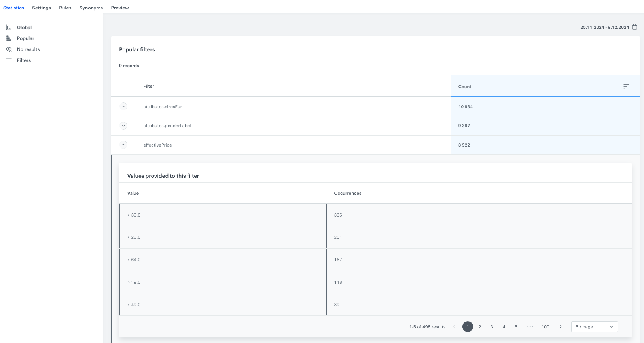Collapse the effectivePrice filter row
Image resolution: width=644 pixels, height=343 pixels.
coord(123,145)
